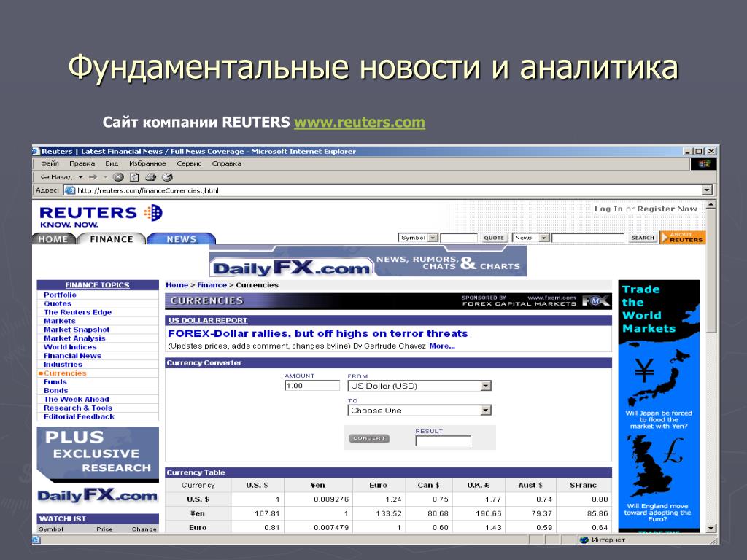Switch to the NEWS tab
Screen dimensions: 747x560
tap(181, 239)
